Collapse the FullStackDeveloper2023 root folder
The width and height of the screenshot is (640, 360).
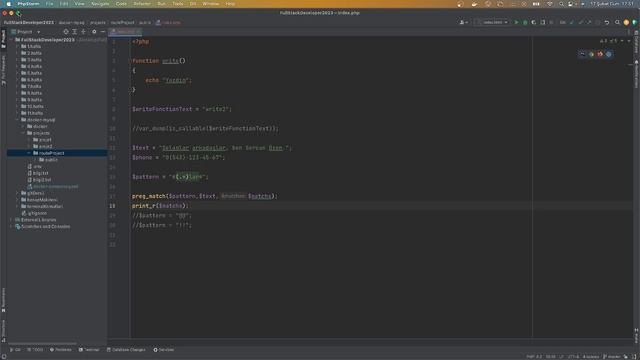[x=11, y=40]
